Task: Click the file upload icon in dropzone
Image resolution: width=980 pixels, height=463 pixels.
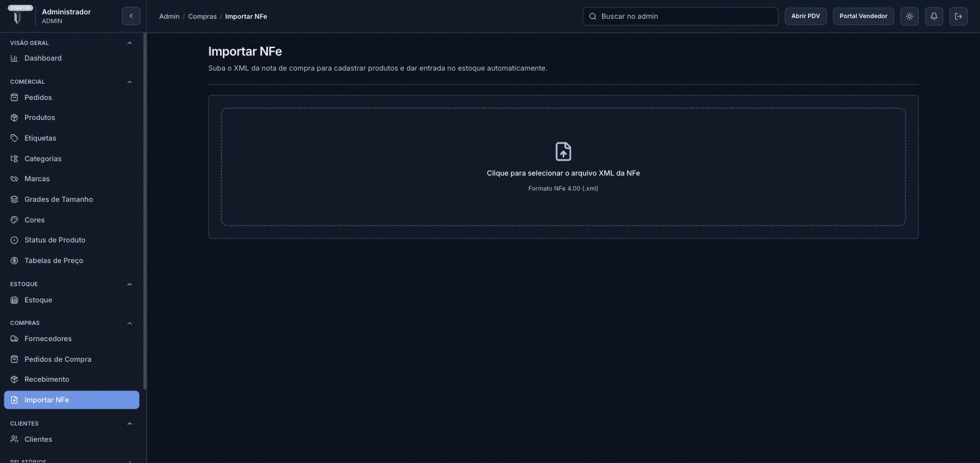Action: (563, 152)
